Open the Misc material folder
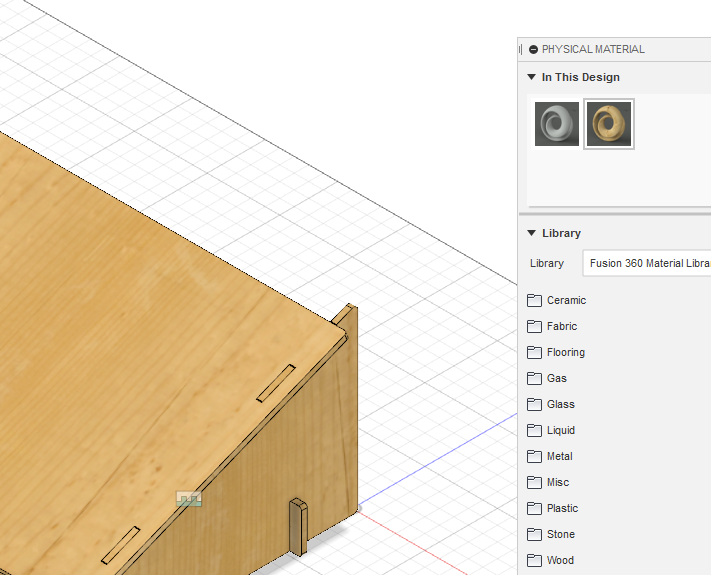Image resolution: width=711 pixels, height=575 pixels. [x=548, y=482]
